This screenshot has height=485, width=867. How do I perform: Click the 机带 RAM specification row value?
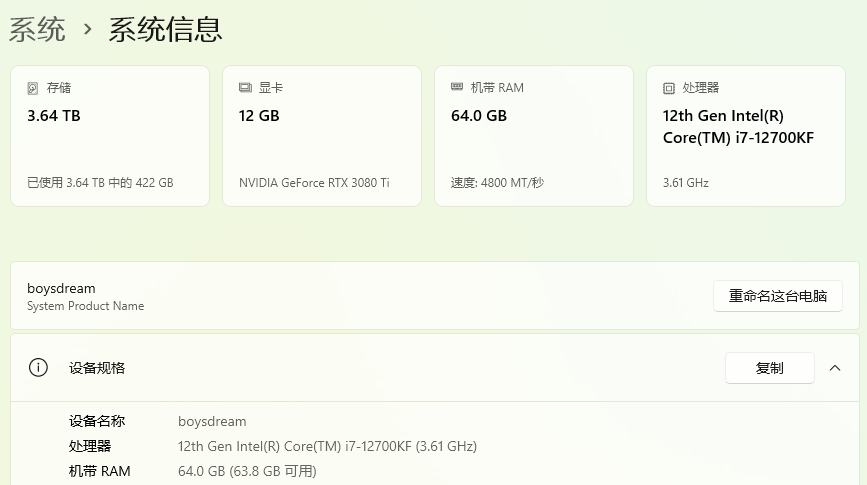point(247,471)
